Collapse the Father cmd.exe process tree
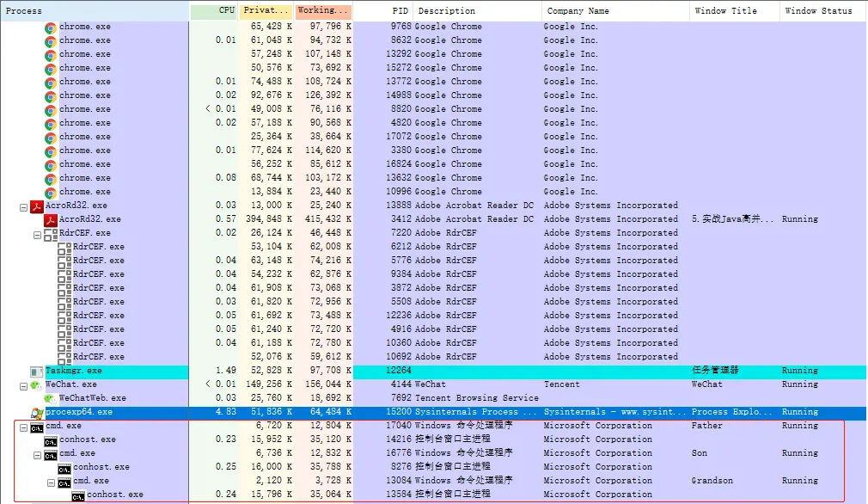This screenshot has height=504, width=868. pos(23,428)
